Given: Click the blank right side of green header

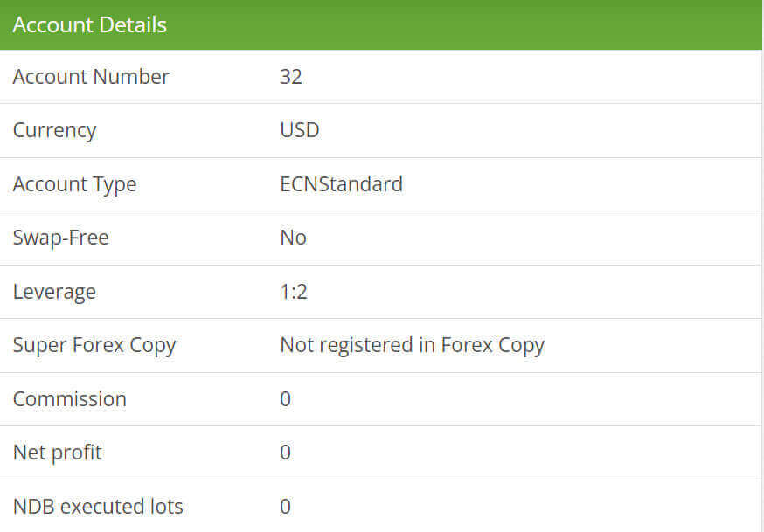Looking at the screenshot, I should pyautogui.click(x=524, y=24).
